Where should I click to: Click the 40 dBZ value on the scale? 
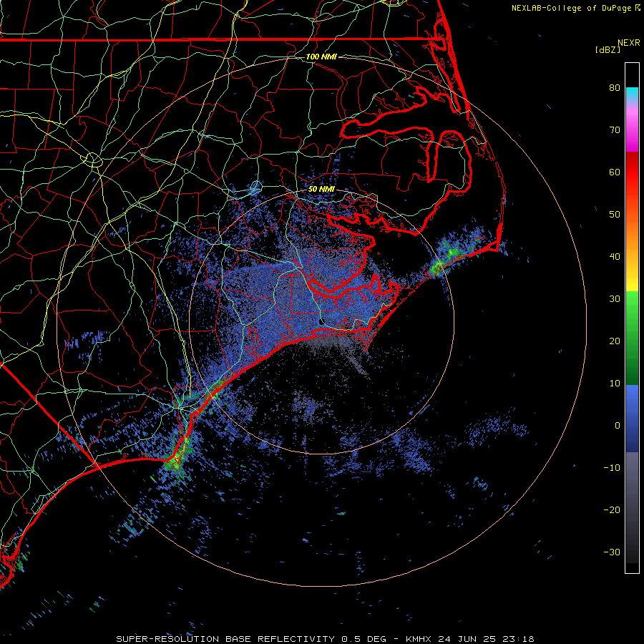[615, 257]
